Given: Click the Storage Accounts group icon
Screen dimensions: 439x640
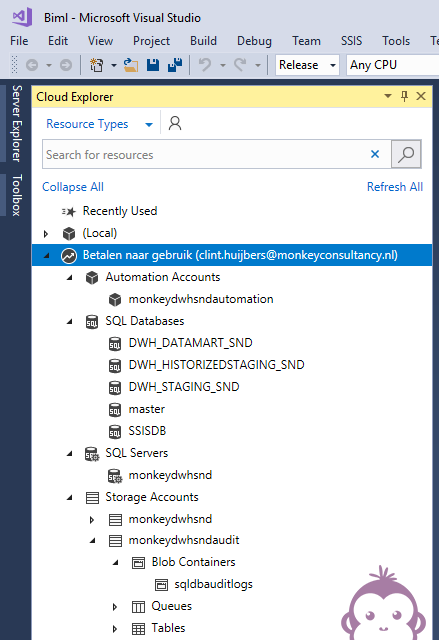Looking at the screenshot, I should pos(92,498).
